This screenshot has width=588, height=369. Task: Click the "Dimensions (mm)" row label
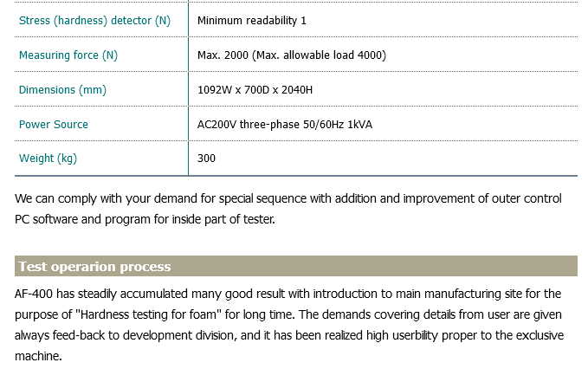(62, 90)
